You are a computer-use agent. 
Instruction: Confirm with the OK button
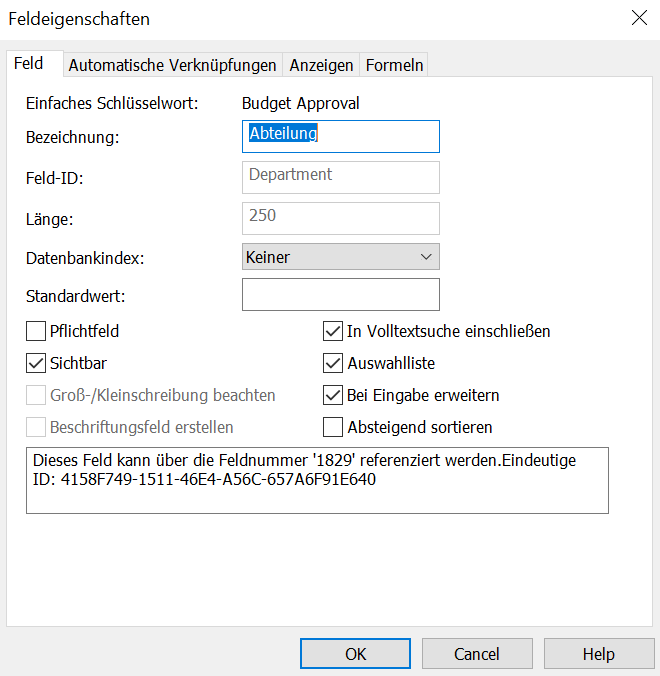click(355, 654)
